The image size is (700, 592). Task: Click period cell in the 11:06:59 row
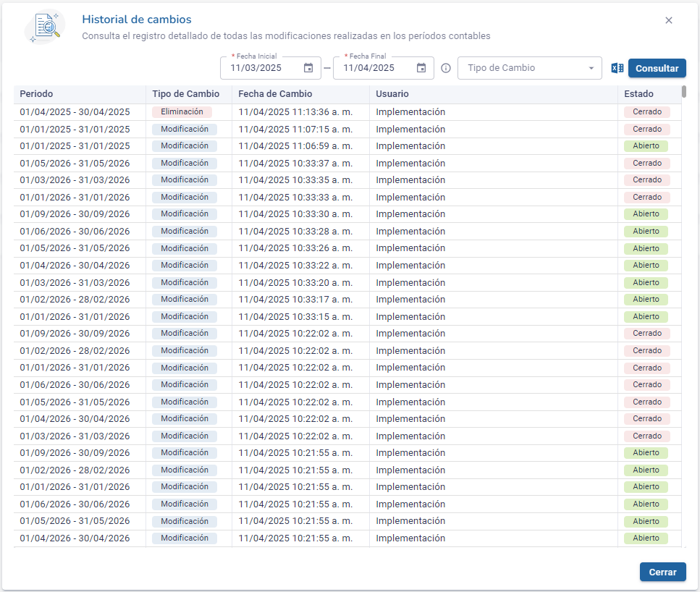click(75, 146)
